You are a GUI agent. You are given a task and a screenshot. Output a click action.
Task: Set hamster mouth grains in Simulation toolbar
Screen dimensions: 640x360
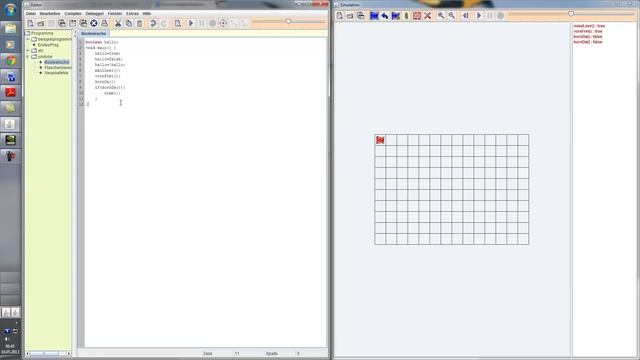[x=396, y=16]
